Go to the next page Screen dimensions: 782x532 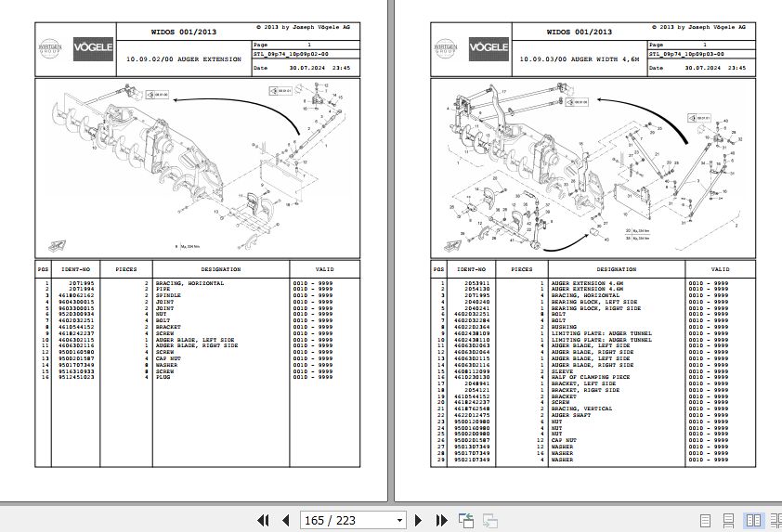tap(419, 521)
